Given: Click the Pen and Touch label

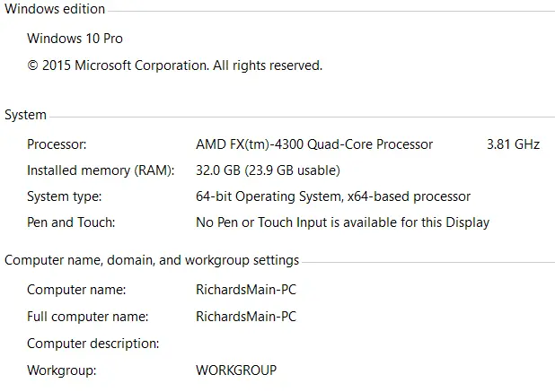Looking at the screenshot, I should 71,222.
